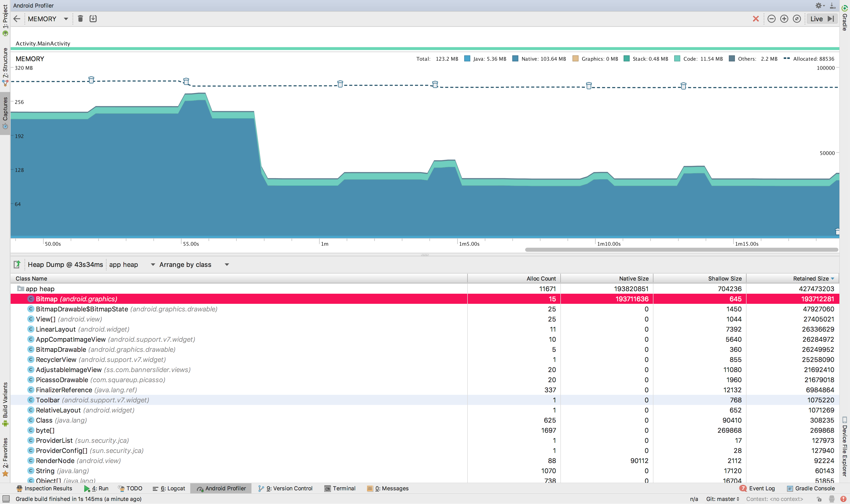Click the red error notification icon

[843, 499]
